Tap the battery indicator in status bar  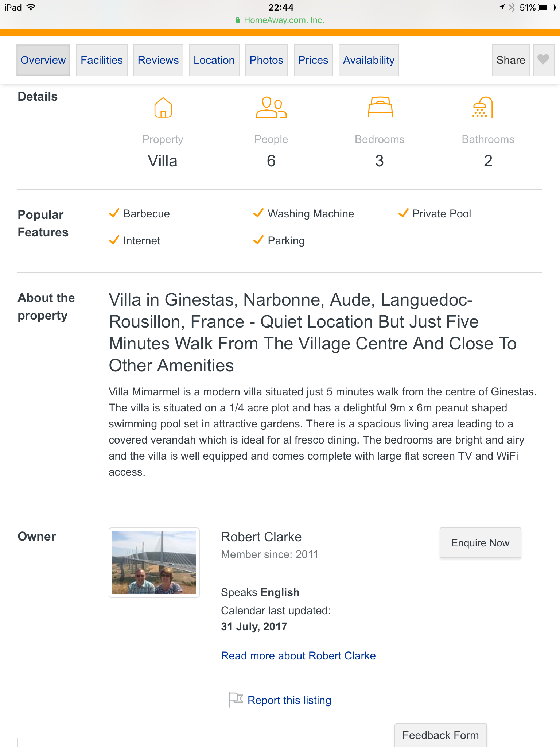click(x=547, y=8)
